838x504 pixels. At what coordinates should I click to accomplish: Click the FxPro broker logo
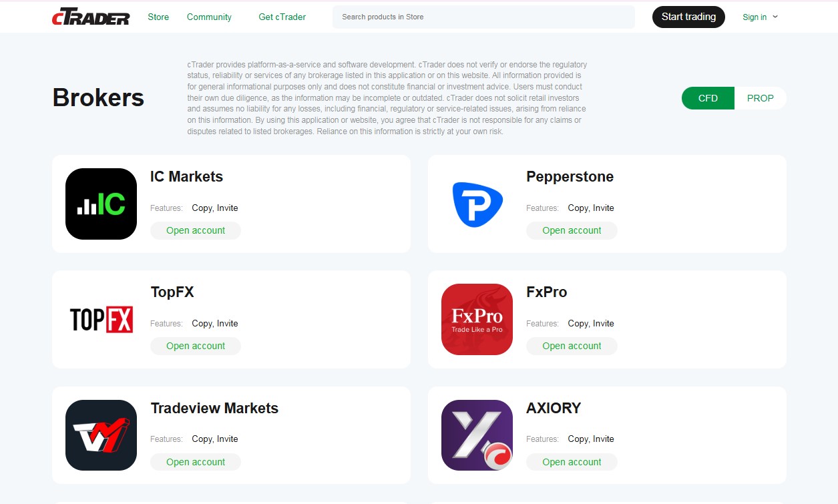click(477, 319)
